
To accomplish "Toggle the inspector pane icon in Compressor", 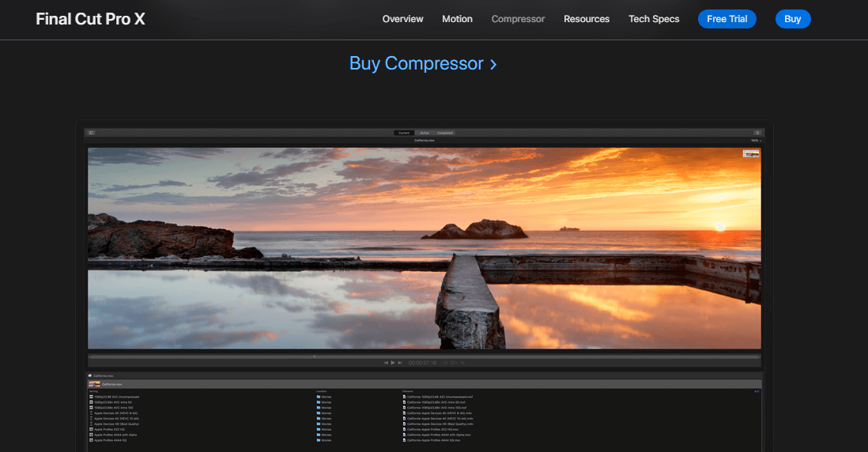I will pos(757,133).
